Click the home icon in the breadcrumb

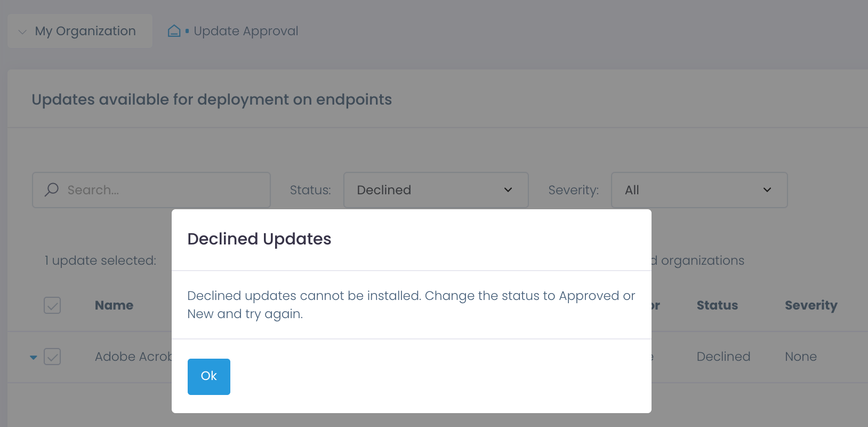(x=174, y=30)
